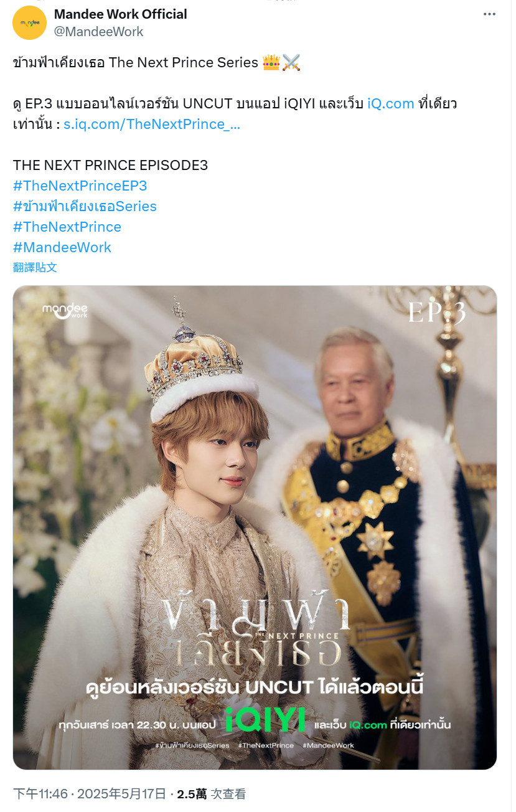This screenshot has width=516, height=812.
Task: Click the green iQIYI logo on the poster
Action: 265,720
